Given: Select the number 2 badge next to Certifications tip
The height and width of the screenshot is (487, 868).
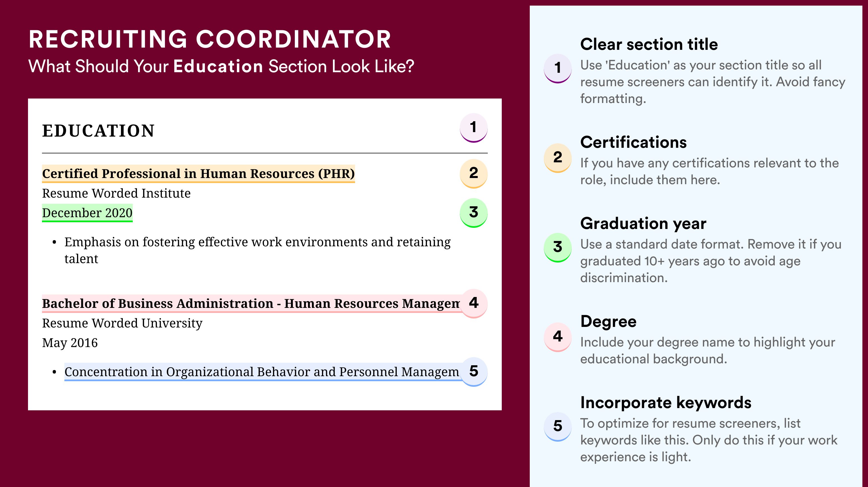Looking at the screenshot, I should click(558, 158).
